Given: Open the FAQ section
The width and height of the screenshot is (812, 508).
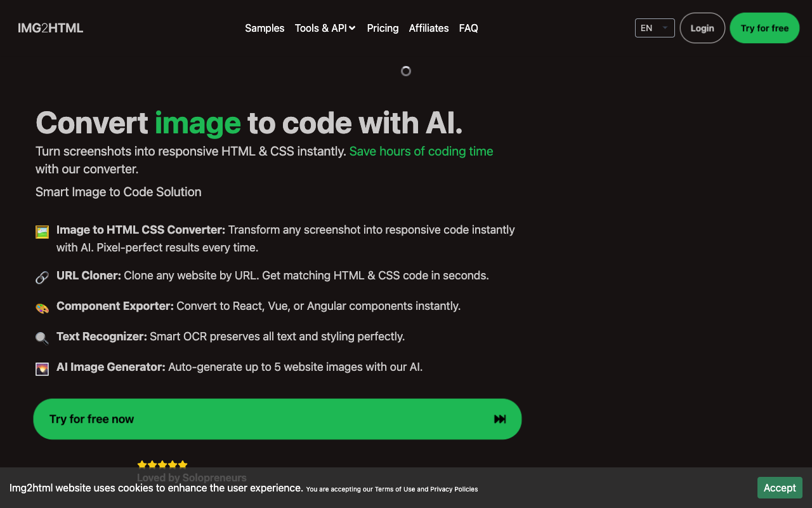Looking at the screenshot, I should tap(468, 28).
